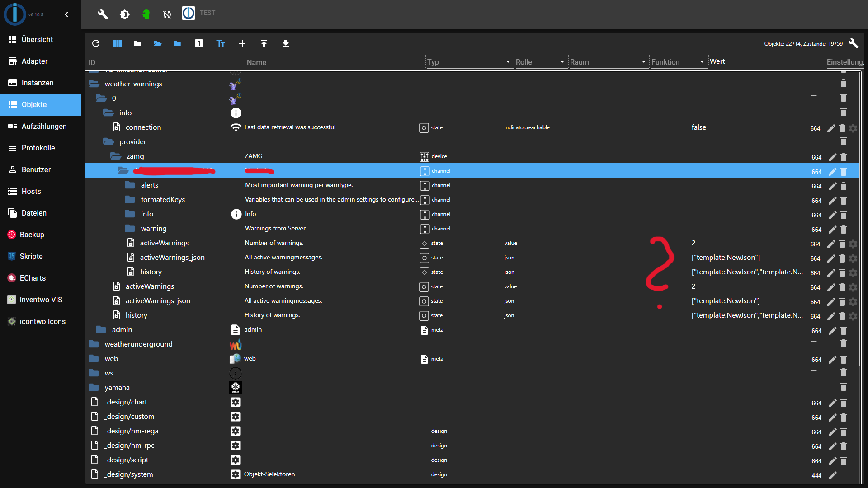
Task: Go to Übersicht in sidebar
Action: pos(40,39)
